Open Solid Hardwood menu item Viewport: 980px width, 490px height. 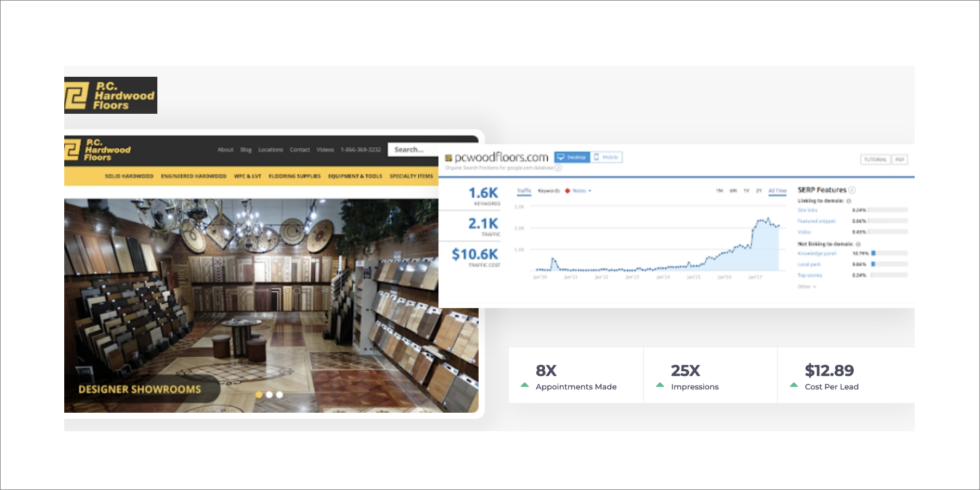tap(129, 176)
